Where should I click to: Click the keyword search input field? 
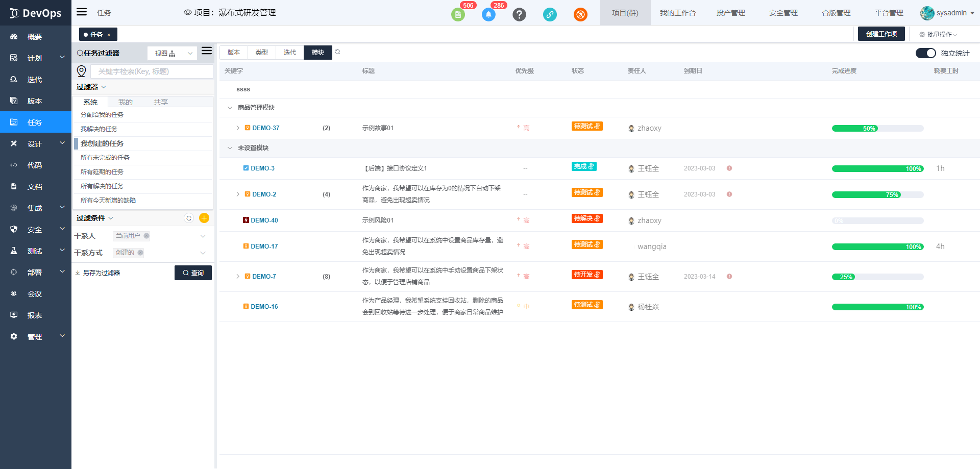pos(152,71)
